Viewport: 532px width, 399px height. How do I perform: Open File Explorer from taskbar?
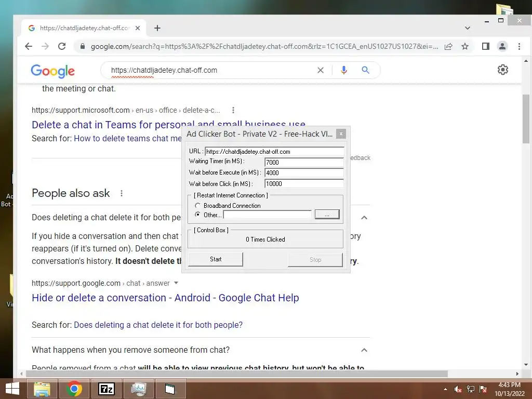coord(42,389)
